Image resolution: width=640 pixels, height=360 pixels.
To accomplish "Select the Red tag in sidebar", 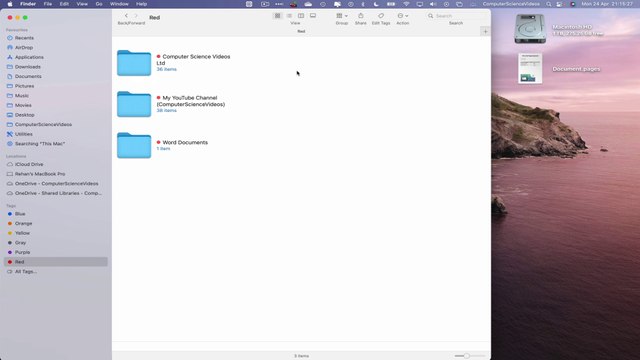I will click(56, 262).
